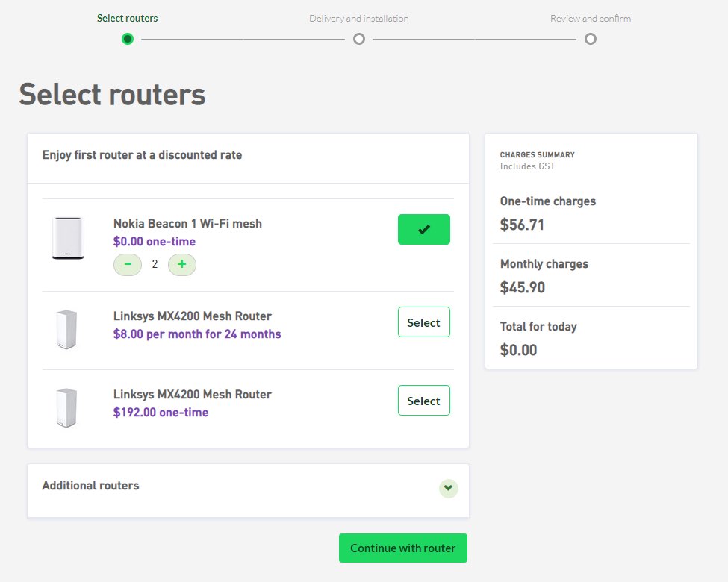
Task: Increase Nokia Beacon quantity with plus button
Action: 181,264
